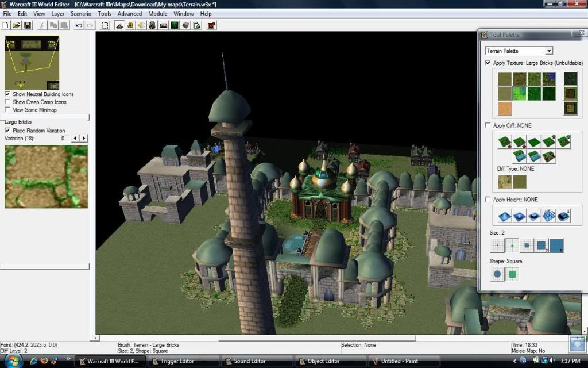
Task: Click the Variation left arrow stepper
Action: (75, 138)
